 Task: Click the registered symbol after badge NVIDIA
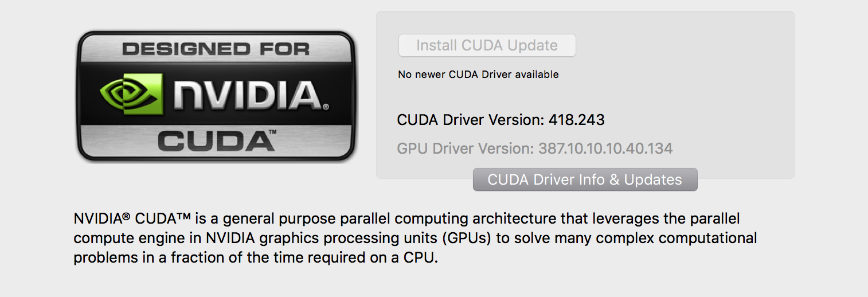tap(326, 107)
